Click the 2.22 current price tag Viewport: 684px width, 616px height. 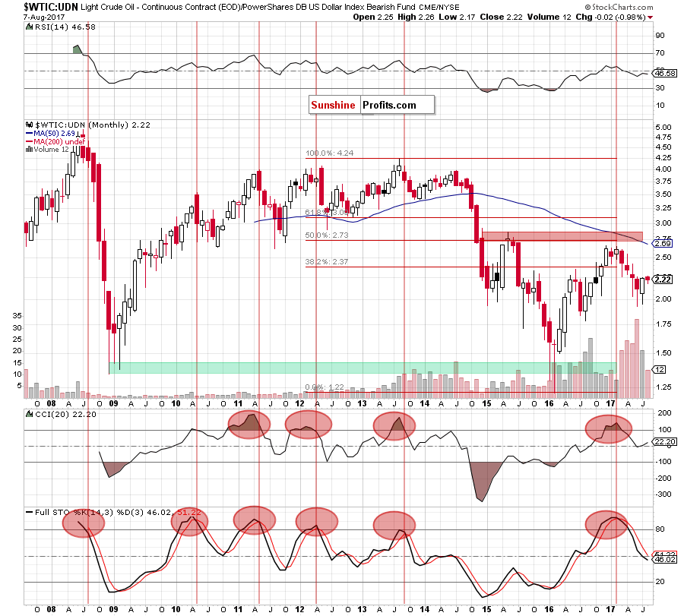[663, 280]
